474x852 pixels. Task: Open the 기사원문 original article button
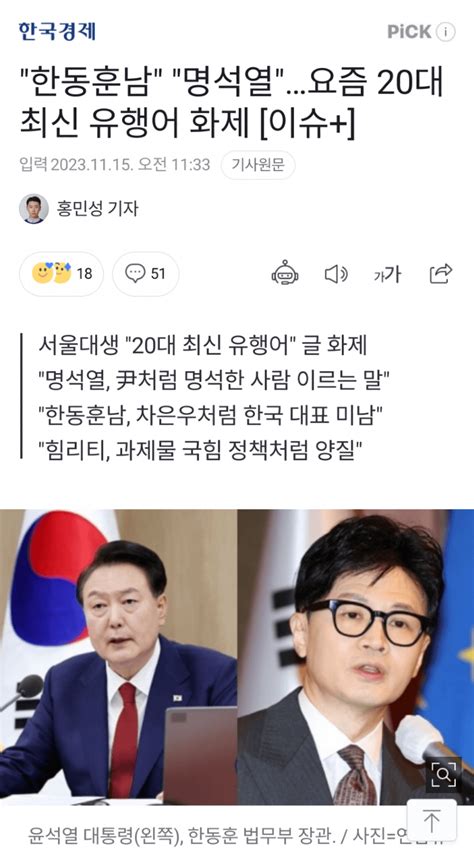[x=258, y=165]
